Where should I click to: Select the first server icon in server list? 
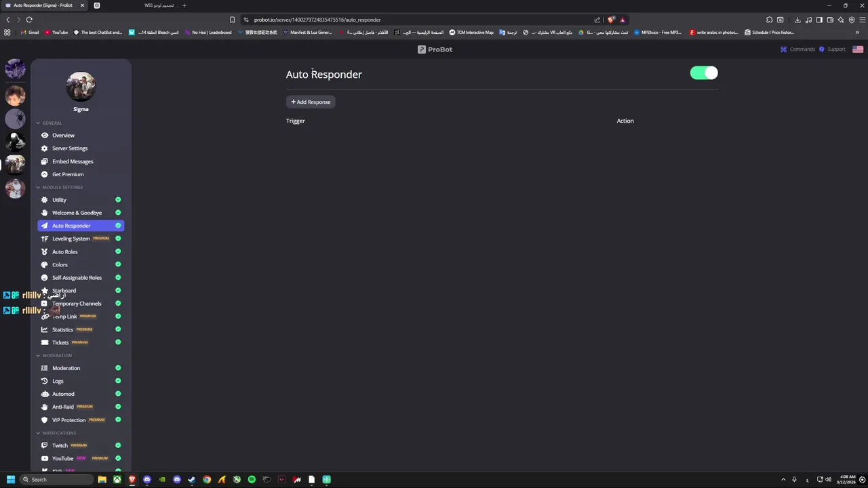tap(15, 68)
